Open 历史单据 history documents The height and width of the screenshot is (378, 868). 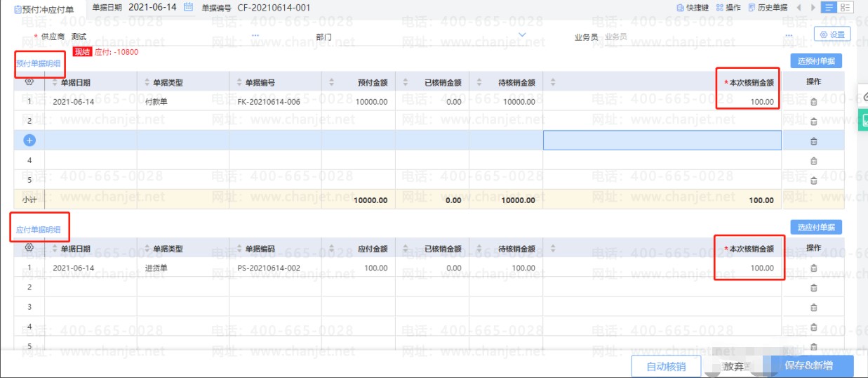coord(768,8)
